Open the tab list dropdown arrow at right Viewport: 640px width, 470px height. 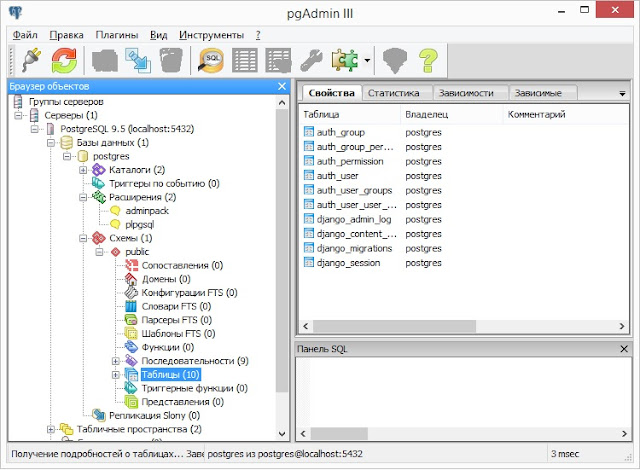(x=622, y=94)
